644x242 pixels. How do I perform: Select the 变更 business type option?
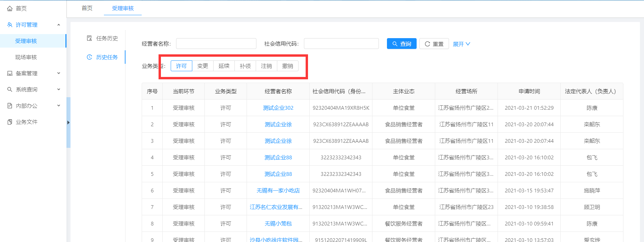(x=203, y=66)
